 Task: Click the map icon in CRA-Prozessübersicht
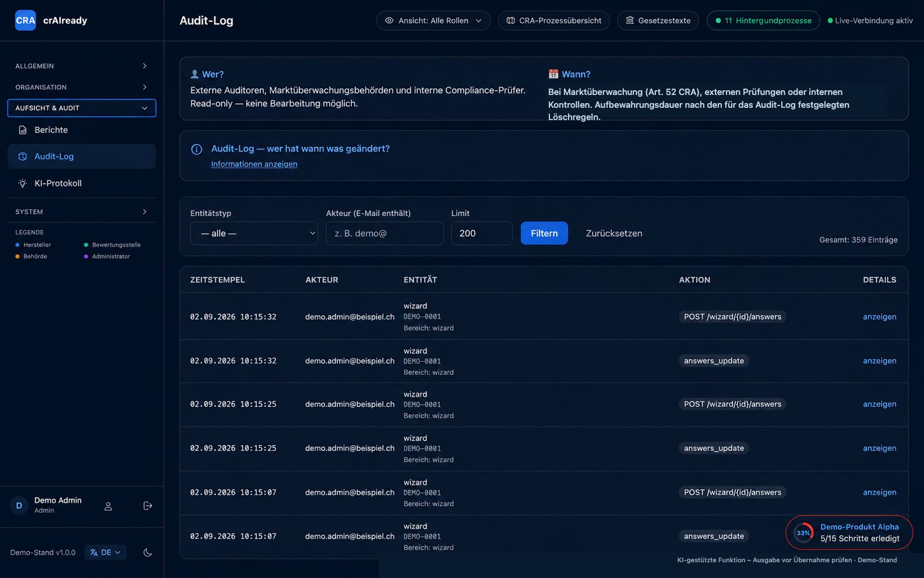pyautogui.click(x=510, y=20)
